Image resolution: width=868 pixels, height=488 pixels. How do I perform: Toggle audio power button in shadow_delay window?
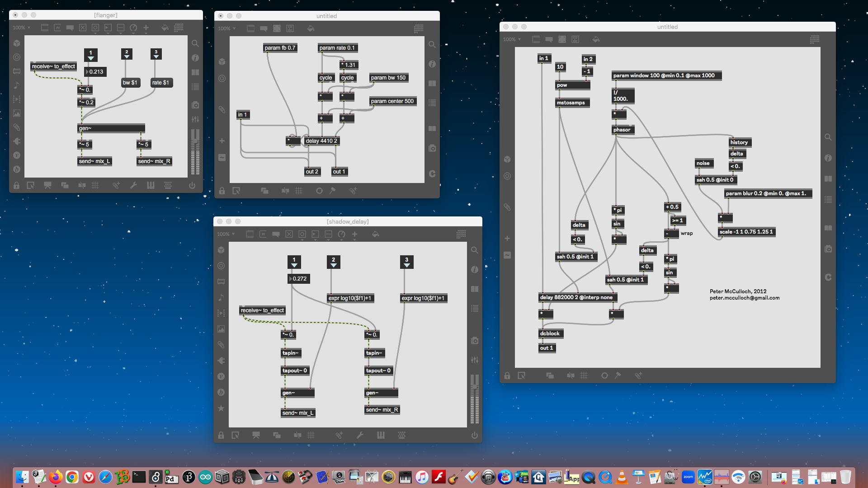[x=474, y=435]
